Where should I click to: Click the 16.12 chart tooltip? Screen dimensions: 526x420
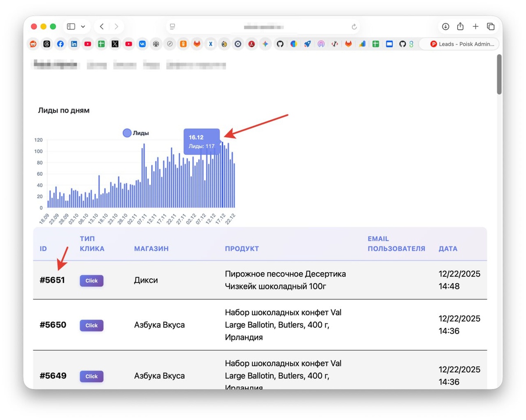point(202,142)
